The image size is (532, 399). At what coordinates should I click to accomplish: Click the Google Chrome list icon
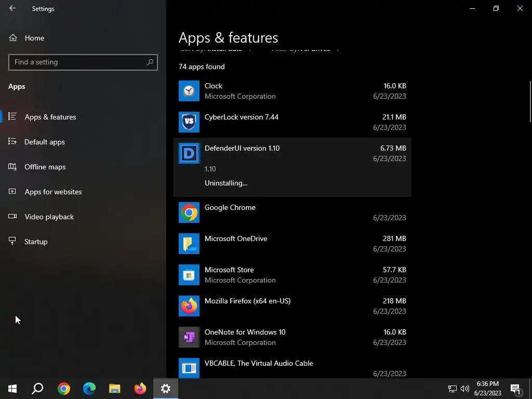[x=189, y=212]
